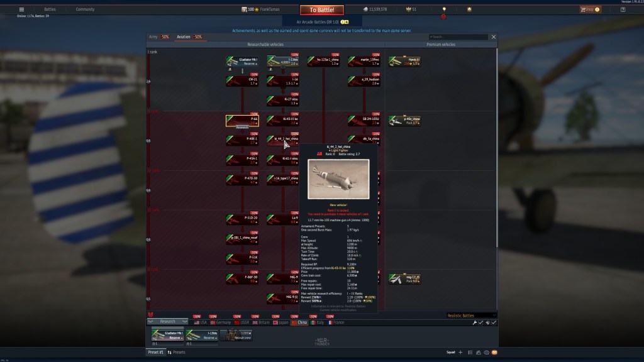Click the research tree search field
Image resolution: width=644 pixels, height=362 pixels.
coord(458,37)
